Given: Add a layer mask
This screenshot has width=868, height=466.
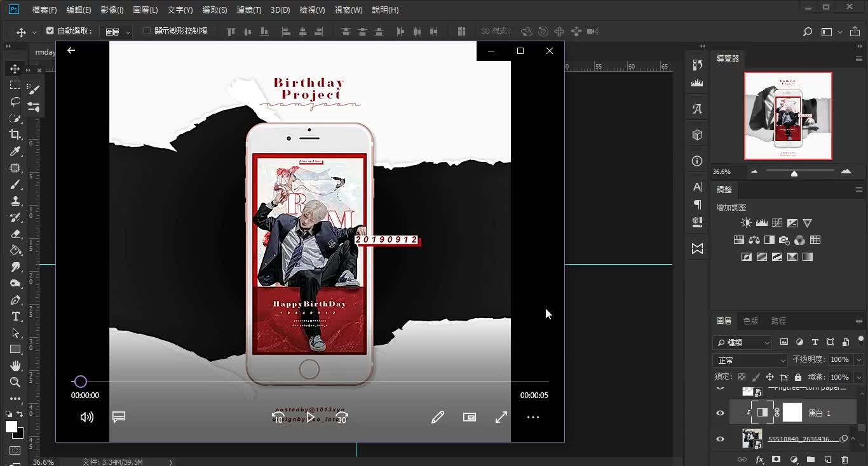Looking at the screenshot, I should (776, 460).
